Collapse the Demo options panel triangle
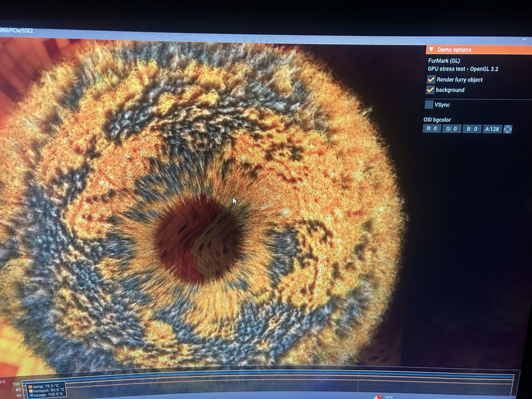This screenshot has width=532, height=399. tap(431, 49)
